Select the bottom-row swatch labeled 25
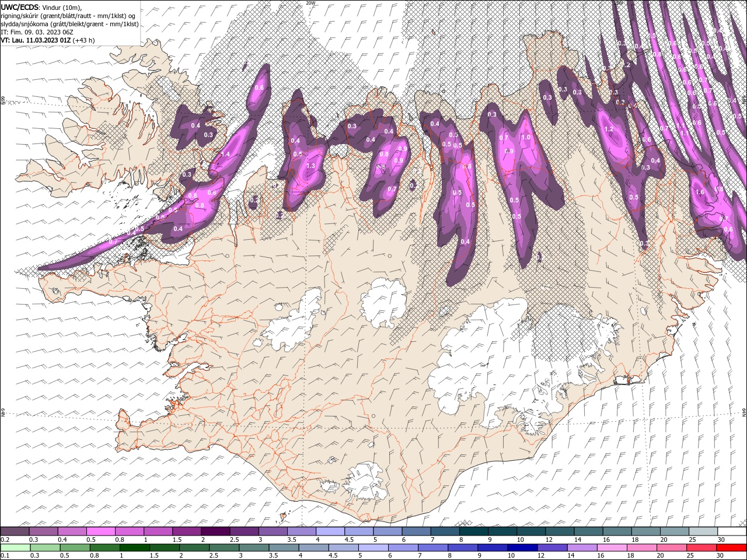The width and height of the screenshot is (747, 560). pos(701,548)
